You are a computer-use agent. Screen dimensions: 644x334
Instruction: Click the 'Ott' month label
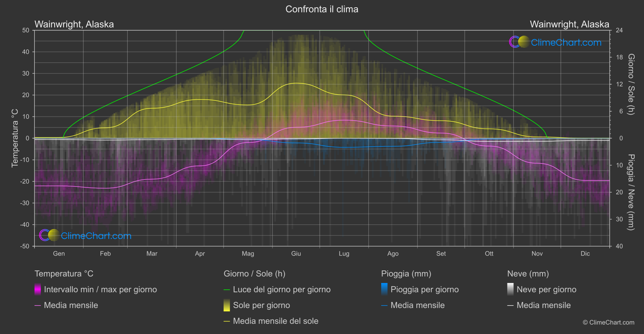[489, 253]
